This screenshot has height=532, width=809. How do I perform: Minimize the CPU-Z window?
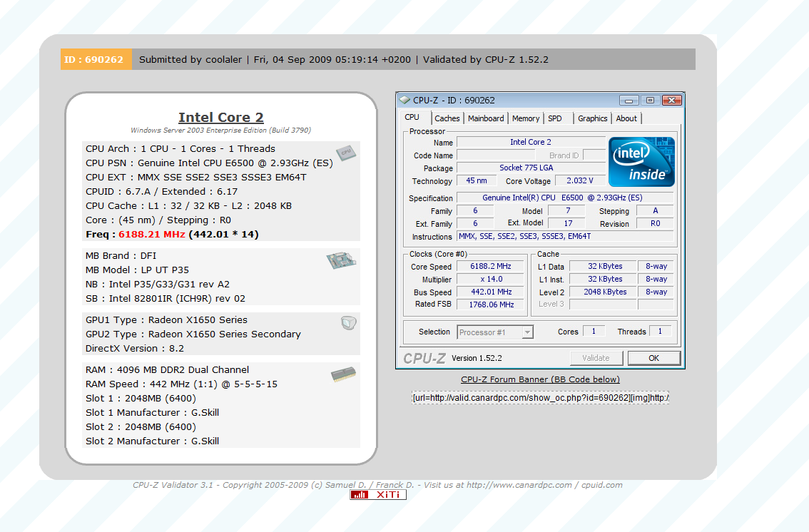coord(629,100)
